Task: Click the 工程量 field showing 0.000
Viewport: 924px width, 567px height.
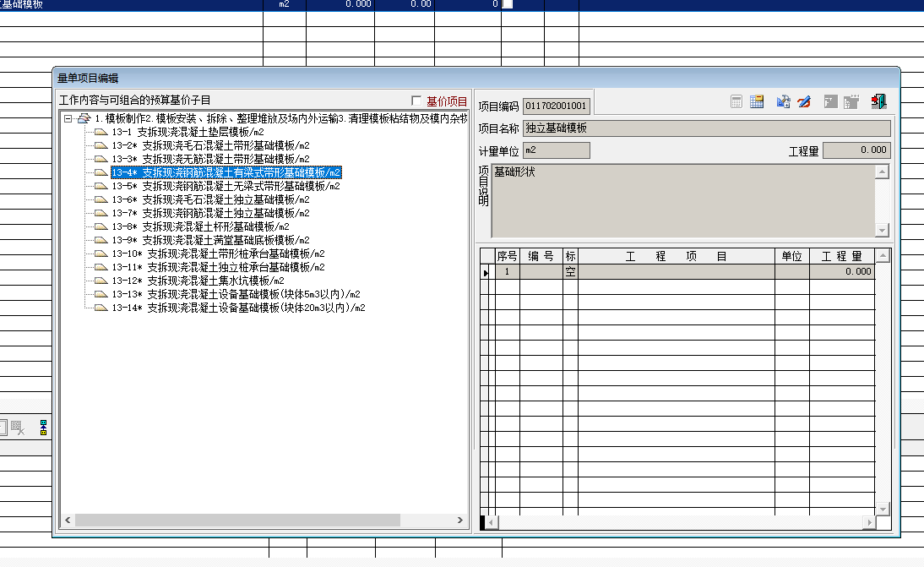Action: tap(856, 150)
